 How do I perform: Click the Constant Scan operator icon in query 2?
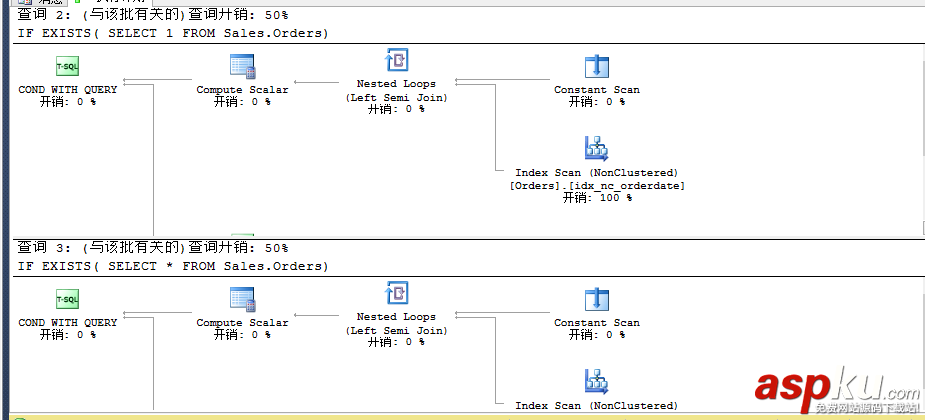click(596, 67)
